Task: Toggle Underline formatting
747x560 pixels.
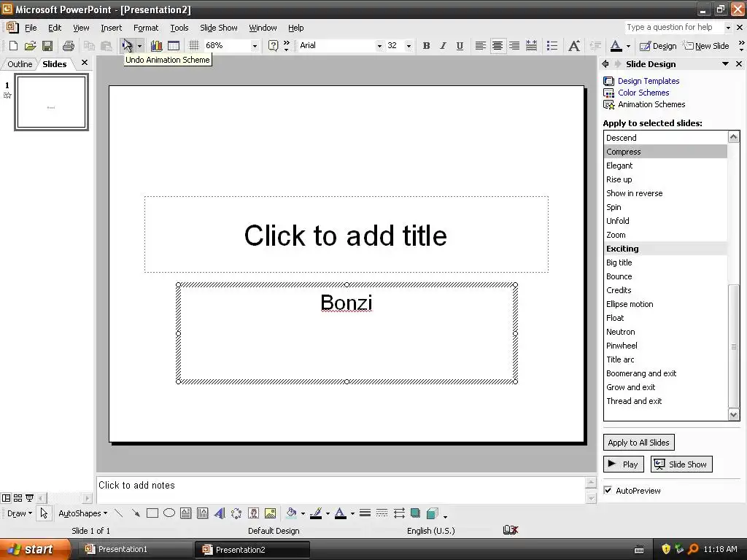Action: coord(460,46)
